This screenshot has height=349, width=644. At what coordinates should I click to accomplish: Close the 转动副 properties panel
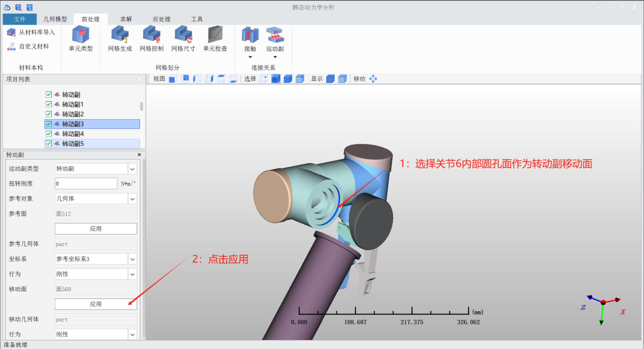point(139,155)
